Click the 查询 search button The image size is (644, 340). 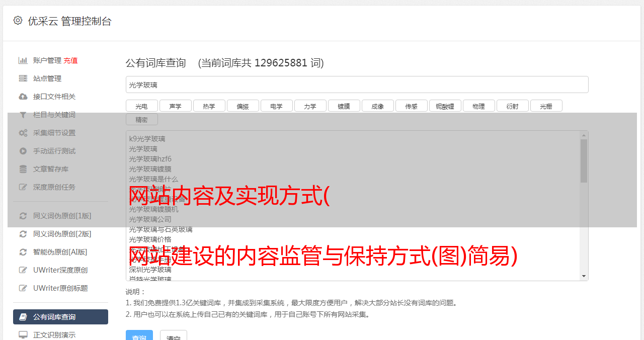pos(139,335)
